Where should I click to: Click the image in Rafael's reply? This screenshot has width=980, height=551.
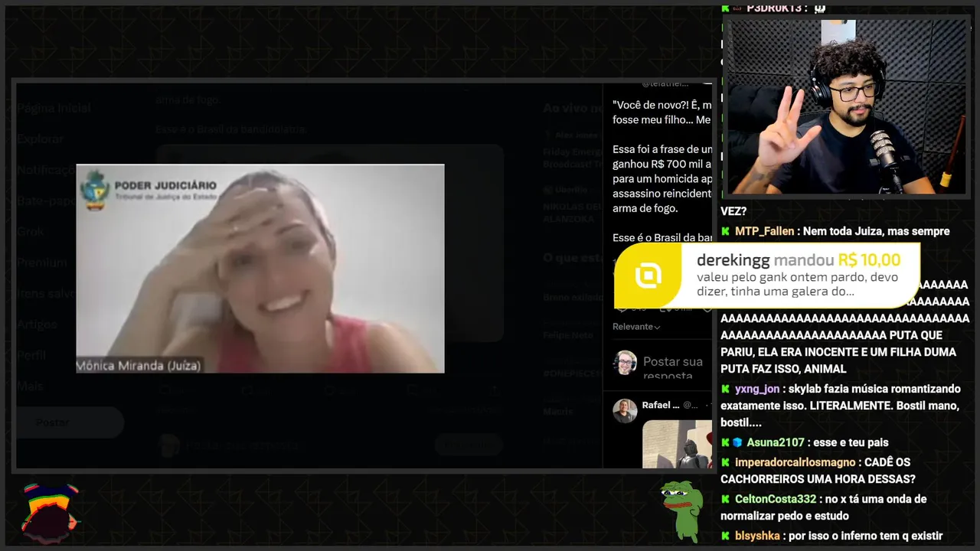point(677,444)
